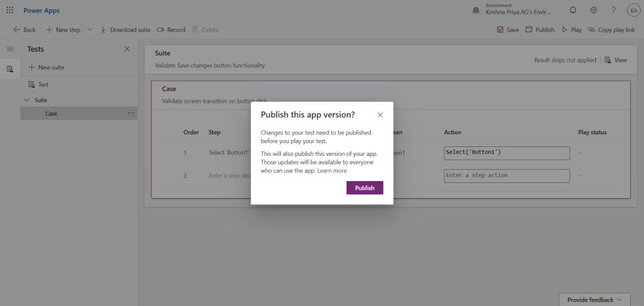Click Save in the top toolbar

click(508, 30)
